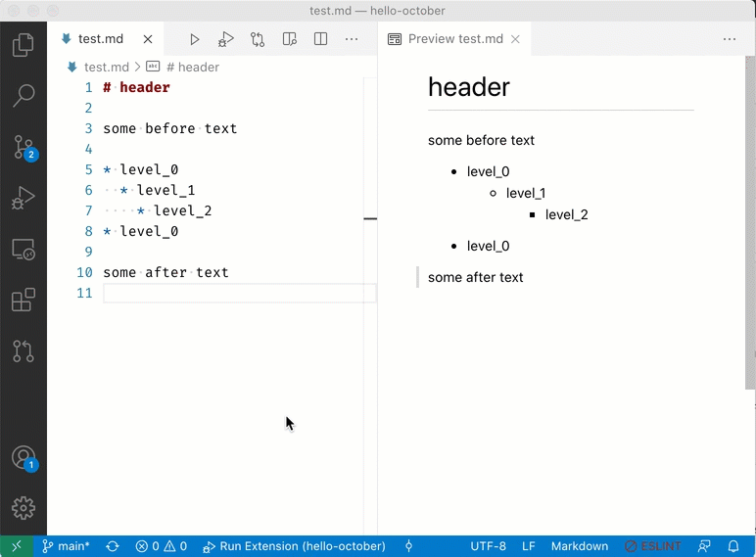Viewport: 756px width, 557px height.
Task: Click the preview pane vertical scrollbar
Action: 750,222
